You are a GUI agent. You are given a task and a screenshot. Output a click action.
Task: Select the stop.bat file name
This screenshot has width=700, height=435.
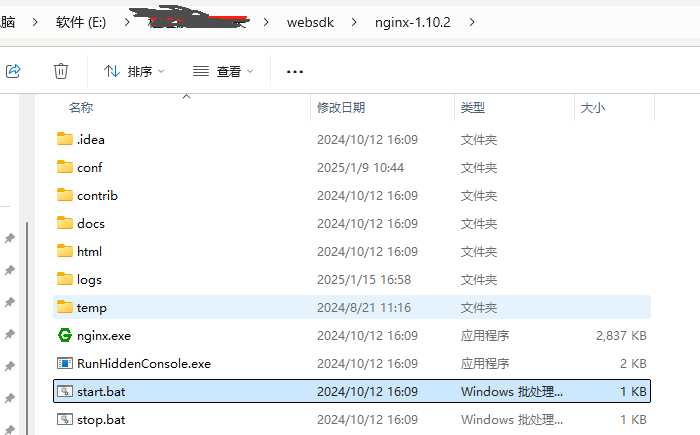(101, 420)
